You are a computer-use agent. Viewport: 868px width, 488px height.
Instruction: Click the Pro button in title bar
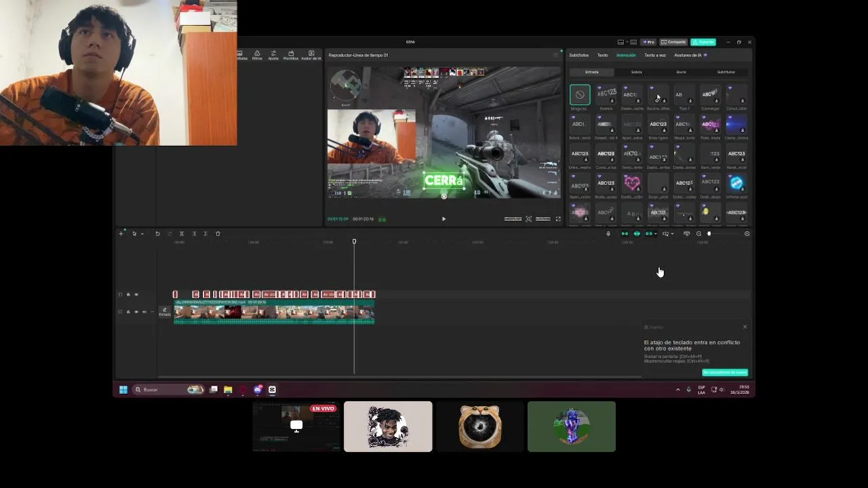649,42
